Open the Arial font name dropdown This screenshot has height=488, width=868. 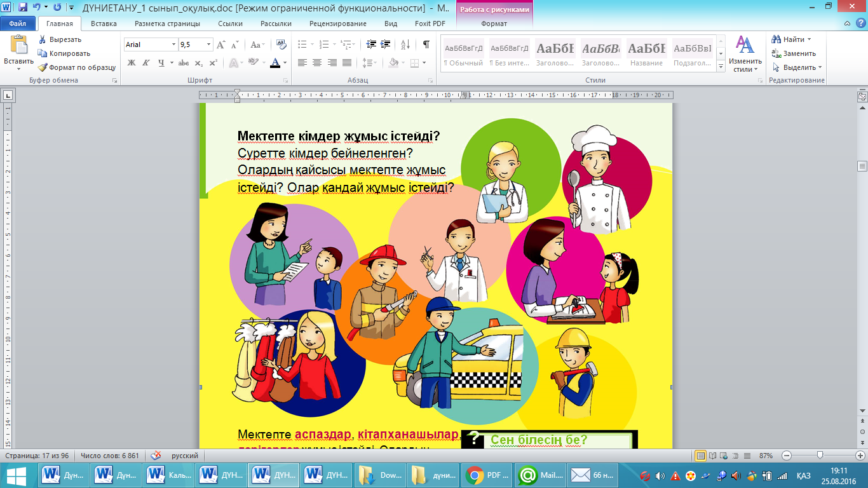174,44
